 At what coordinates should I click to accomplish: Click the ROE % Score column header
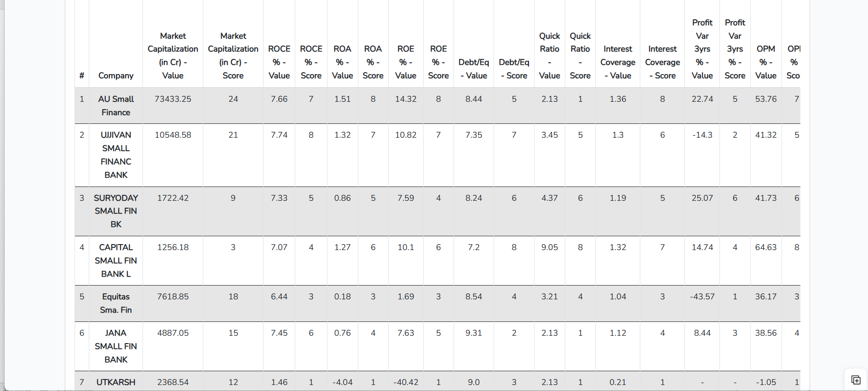[438, 62]
